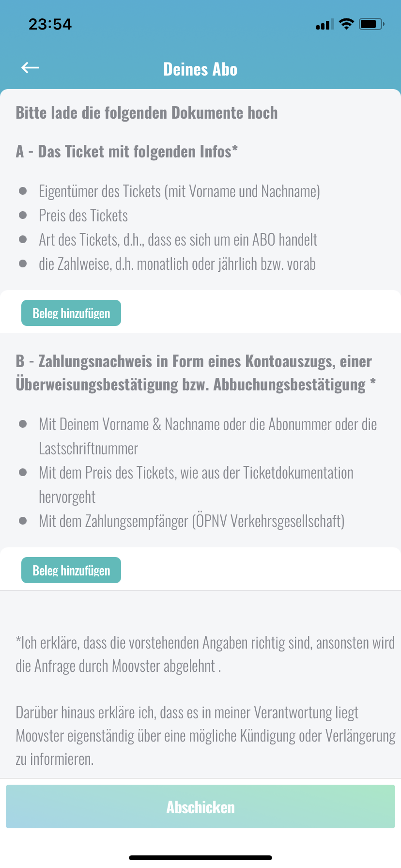401x868 pixels.
Task: Tap the "Mit dem Zahlungsempfänger" bullet item
Action: click(191, 521)
